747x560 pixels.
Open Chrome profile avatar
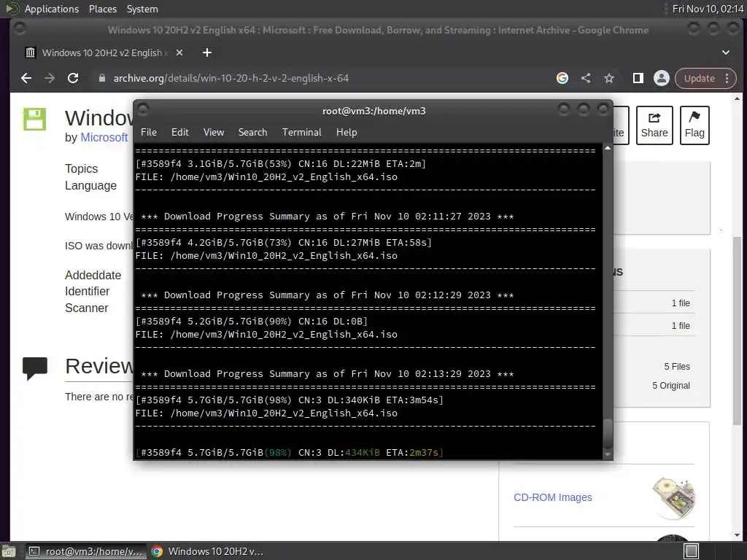[661, 78]
